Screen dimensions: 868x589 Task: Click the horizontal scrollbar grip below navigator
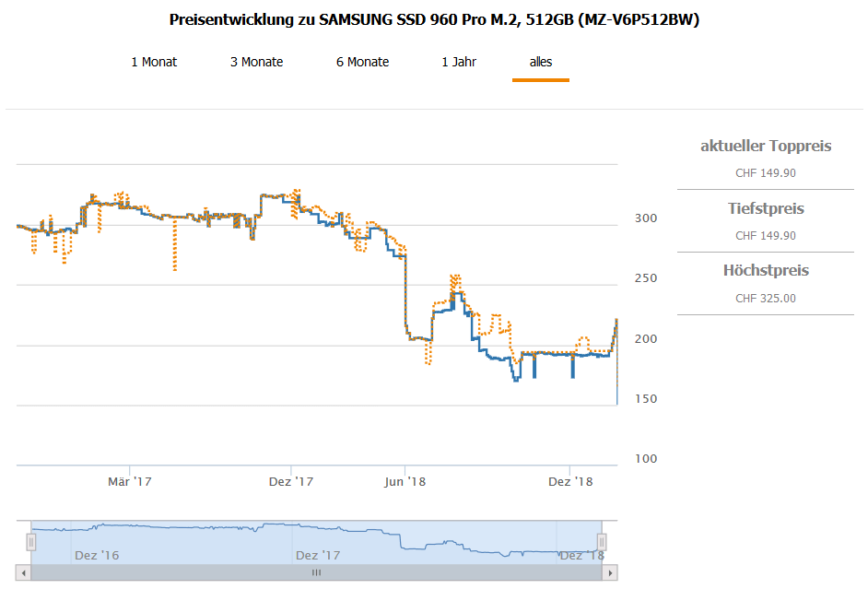tap(316, 572)
